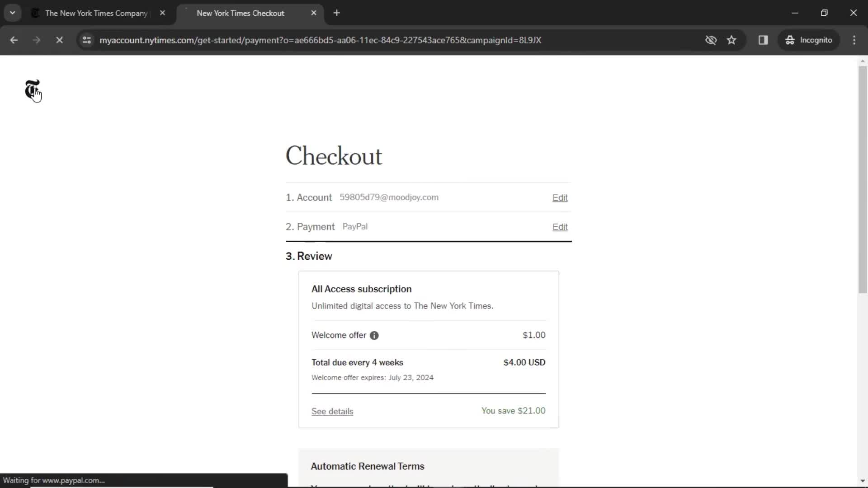Click the Incognito mode icon
Viewport: 868px width, 488px height.
pos(789,39)
